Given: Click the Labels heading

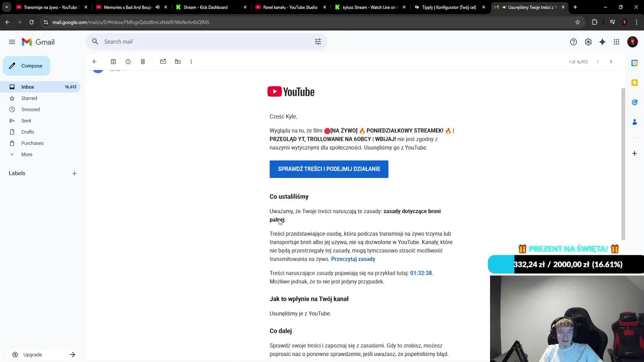Looking at the screenshot, I should (x=17, y=173).
